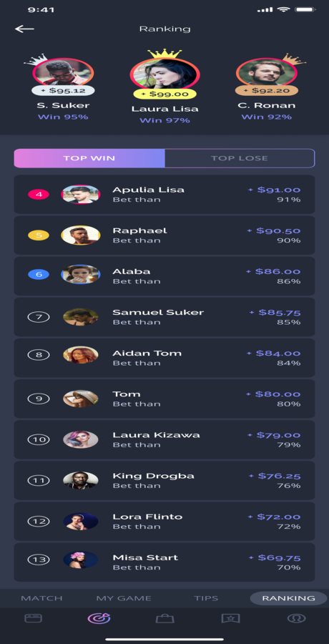Tap the star bookmark icon
Screen dimensions: 329x644
tap(230, 618)
